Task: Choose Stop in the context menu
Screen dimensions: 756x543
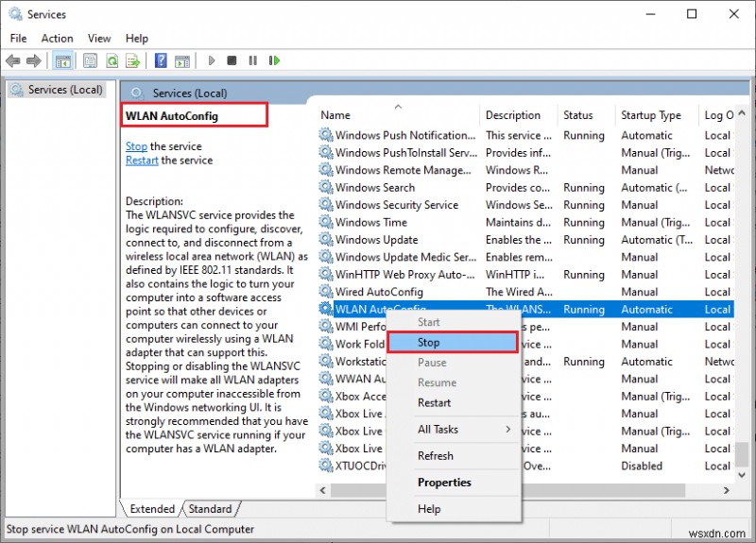Action: pos(429,343)
